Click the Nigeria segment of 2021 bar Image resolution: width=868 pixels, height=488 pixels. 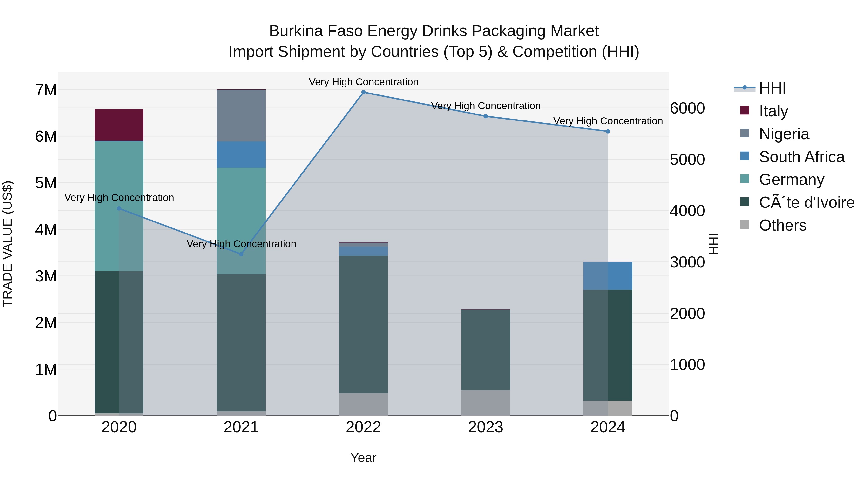pyautogui.click(x=241, y=115)
